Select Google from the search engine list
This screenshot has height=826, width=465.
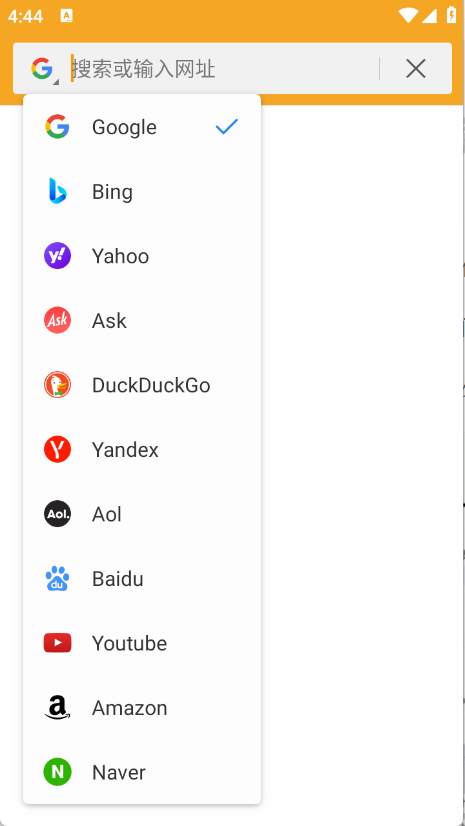coord(142,127)
